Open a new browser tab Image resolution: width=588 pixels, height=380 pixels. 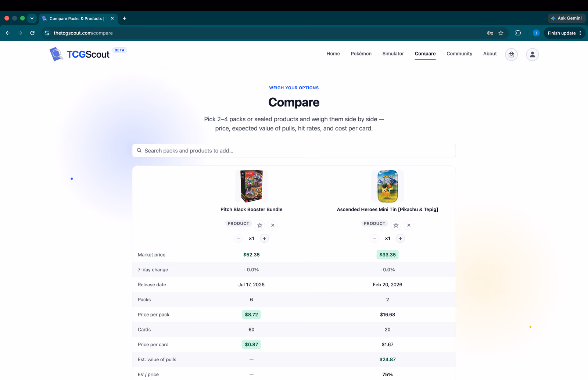point(125,18)
